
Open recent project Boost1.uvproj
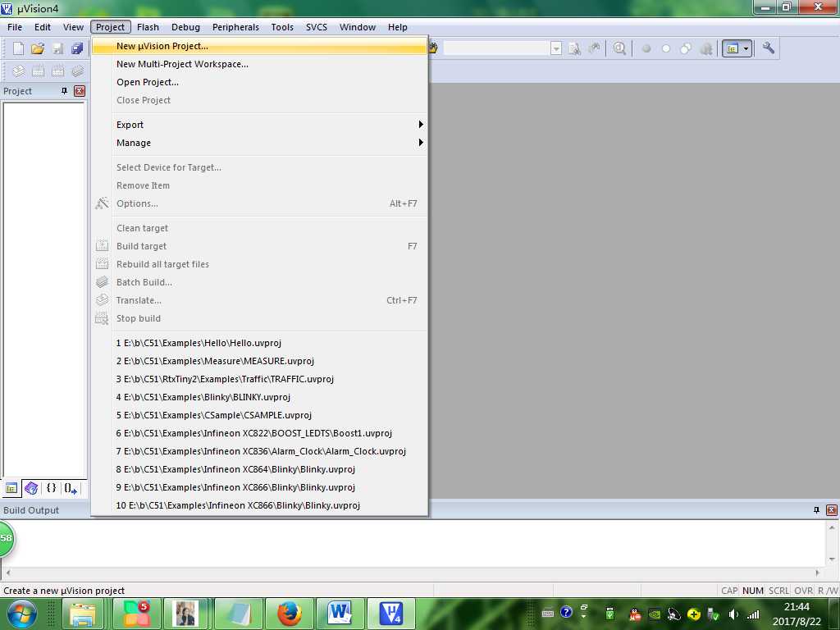tap(260, 433)
